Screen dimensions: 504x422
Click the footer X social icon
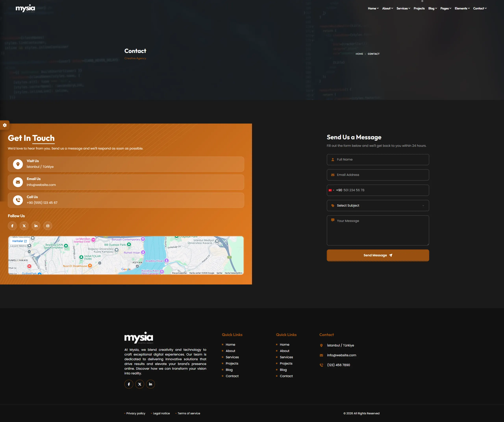[140, 384]
